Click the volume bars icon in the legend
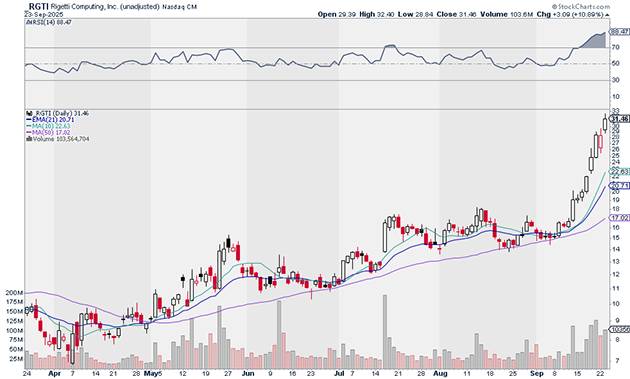 28,139
